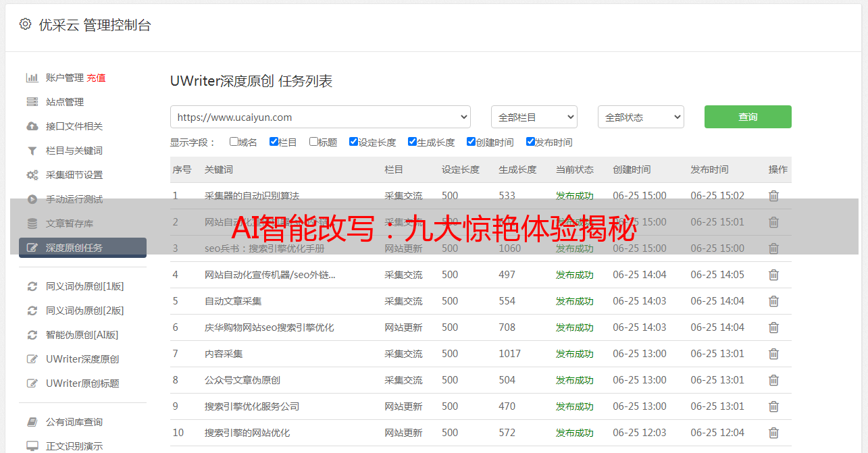Enable the 域名 display field checkbox
The image size is (868, 453).
(234, 142)
